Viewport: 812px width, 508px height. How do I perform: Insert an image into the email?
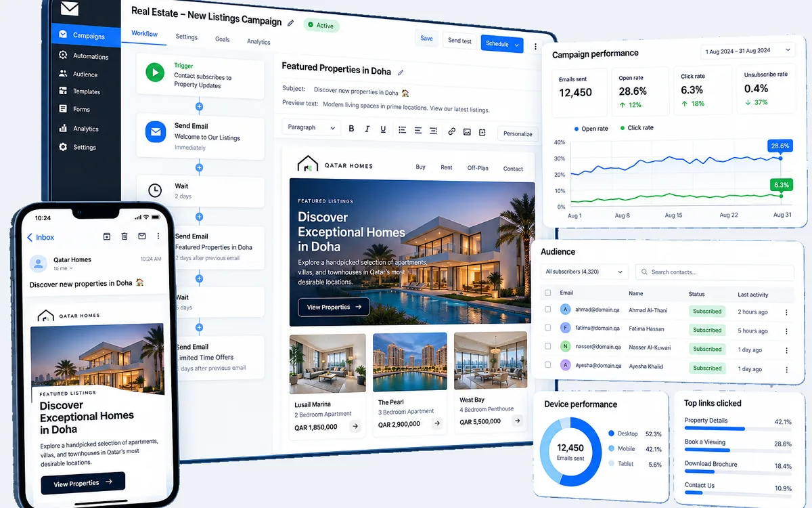467,132
